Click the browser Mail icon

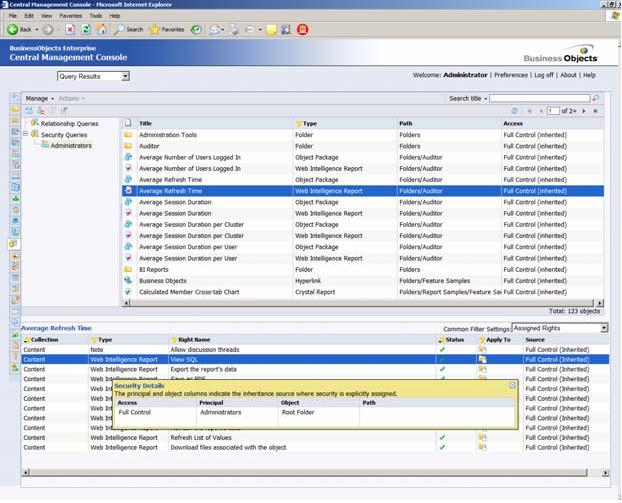(x=214, y=29)
